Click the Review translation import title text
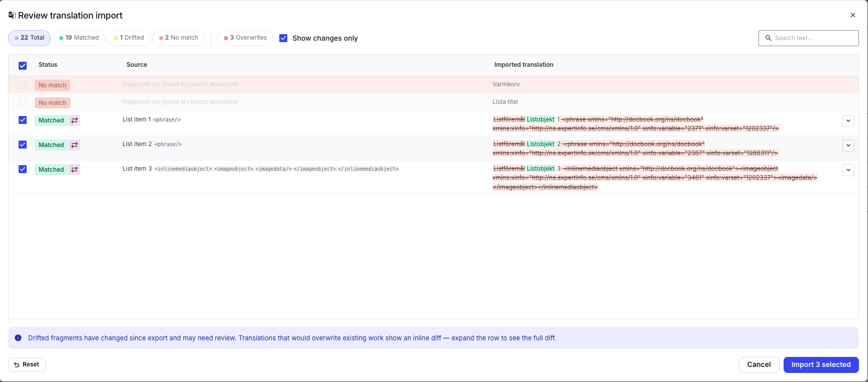This screenshot has height=382, width=868. tap(70, 16)
